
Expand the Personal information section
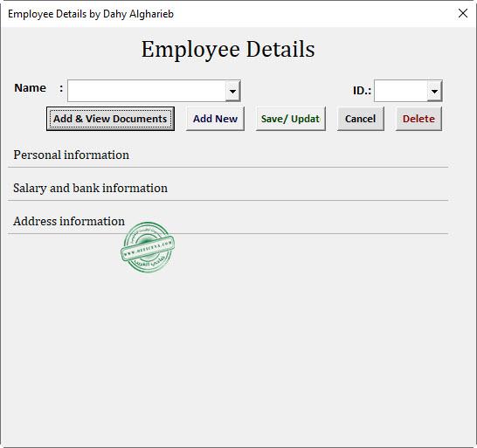tap(71, 155)
